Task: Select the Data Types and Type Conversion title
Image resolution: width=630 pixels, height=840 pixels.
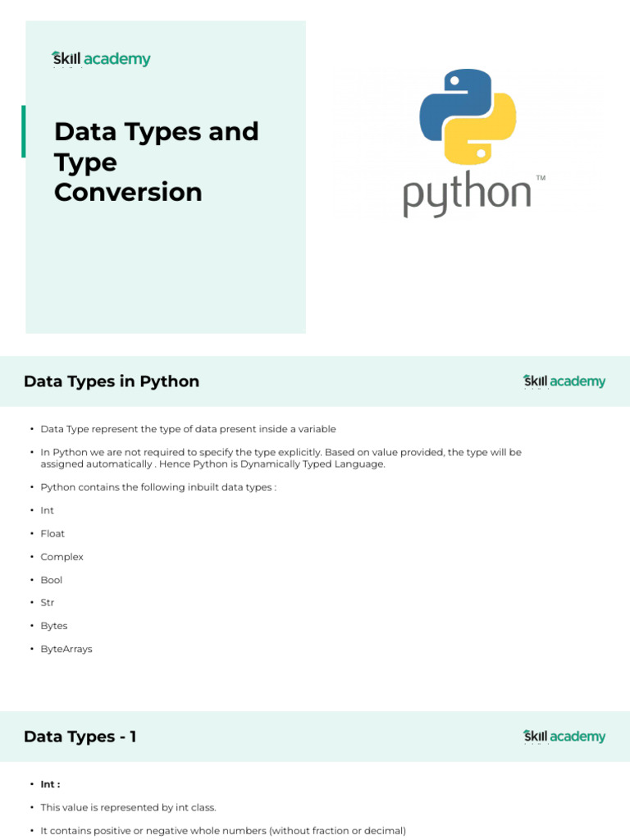Action: pos(156,162)
